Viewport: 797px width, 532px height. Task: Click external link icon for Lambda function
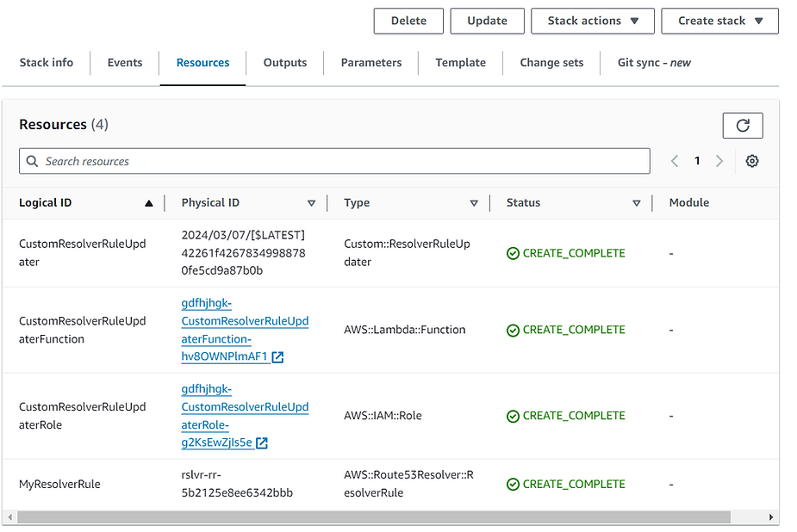[x=278, y=357]
